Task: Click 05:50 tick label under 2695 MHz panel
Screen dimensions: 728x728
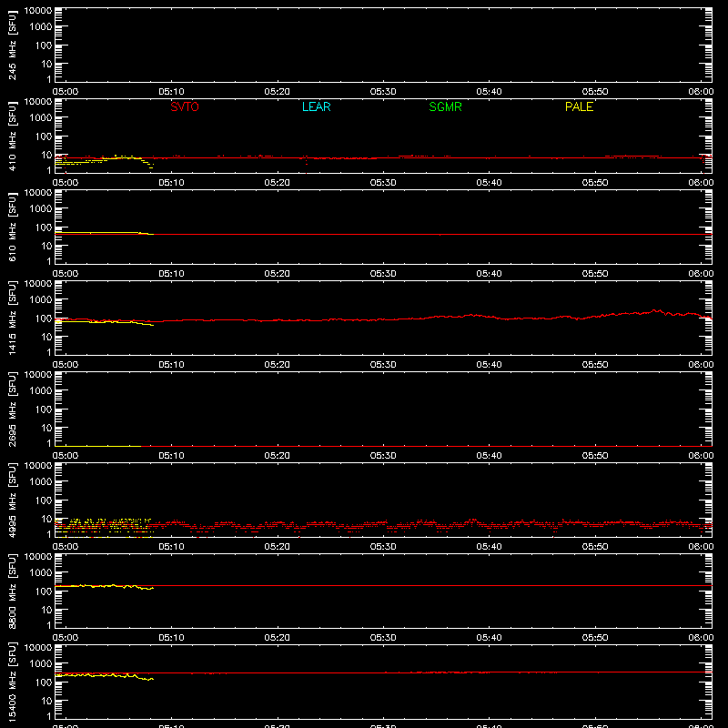Action: pos(595,456)
